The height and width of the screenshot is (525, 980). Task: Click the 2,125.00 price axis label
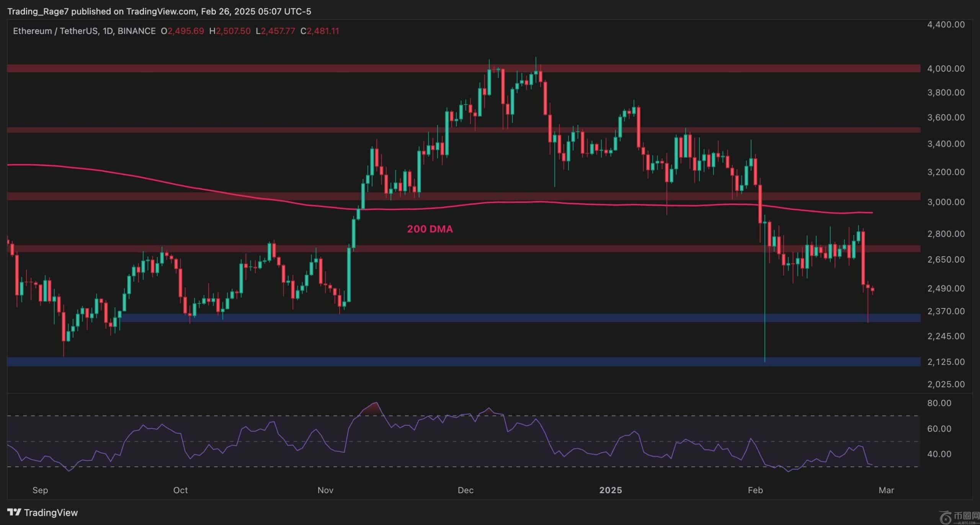click(946, 362)
